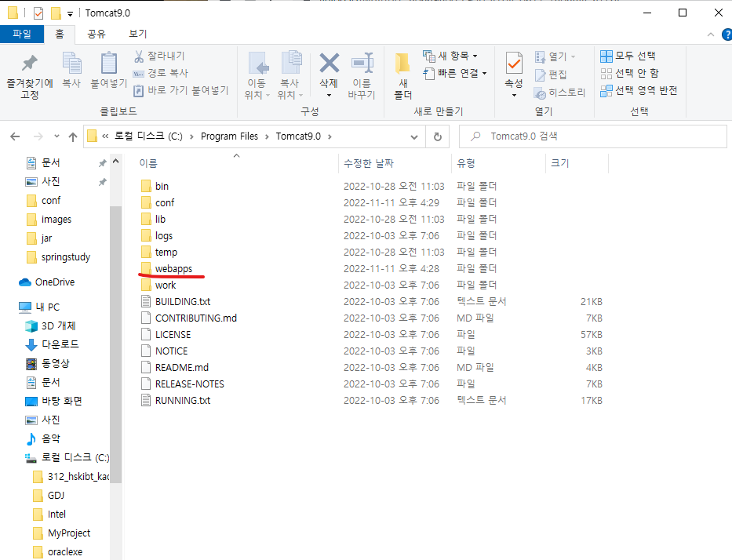732x560 pixels.
Task: Open the recent locations dropdown arrow
Action: [x=56, y=136]
